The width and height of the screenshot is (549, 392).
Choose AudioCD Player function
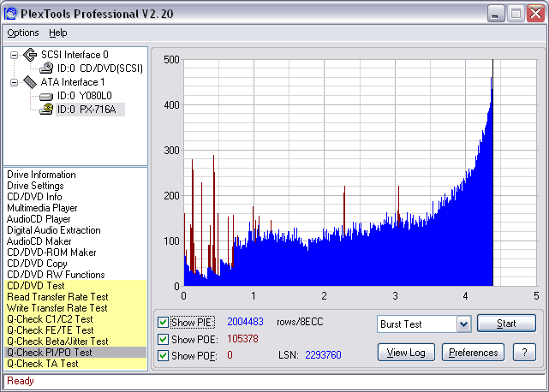(39, 219)
